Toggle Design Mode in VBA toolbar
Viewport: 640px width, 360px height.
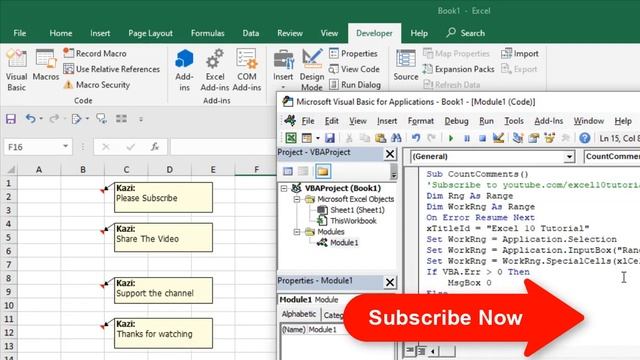[x=498, y=138]
